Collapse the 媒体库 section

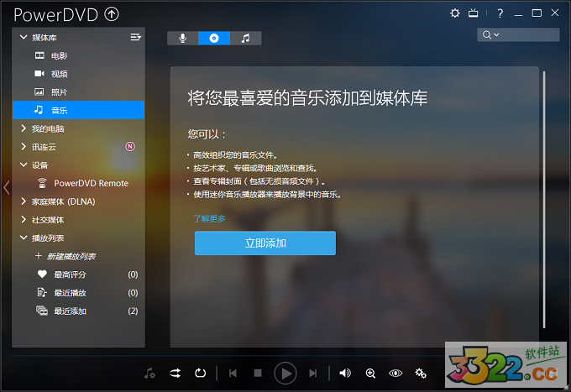[24, 37]
